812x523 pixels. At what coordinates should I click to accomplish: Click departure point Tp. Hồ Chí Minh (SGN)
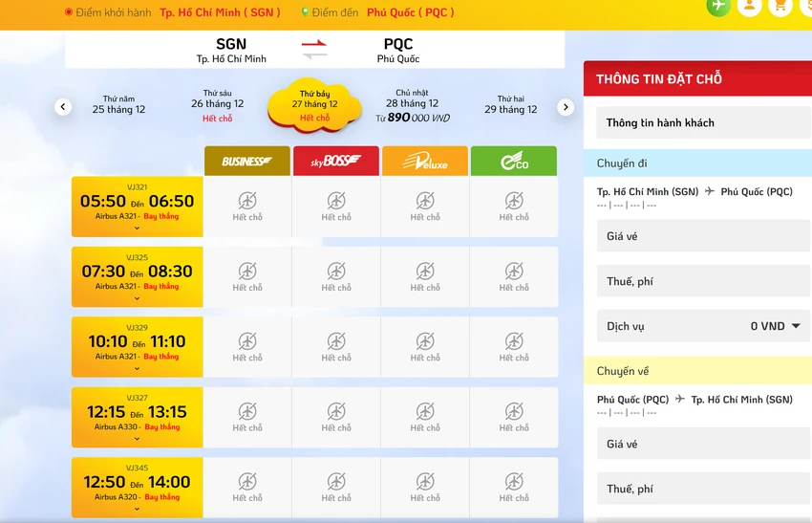pos(220,12)
